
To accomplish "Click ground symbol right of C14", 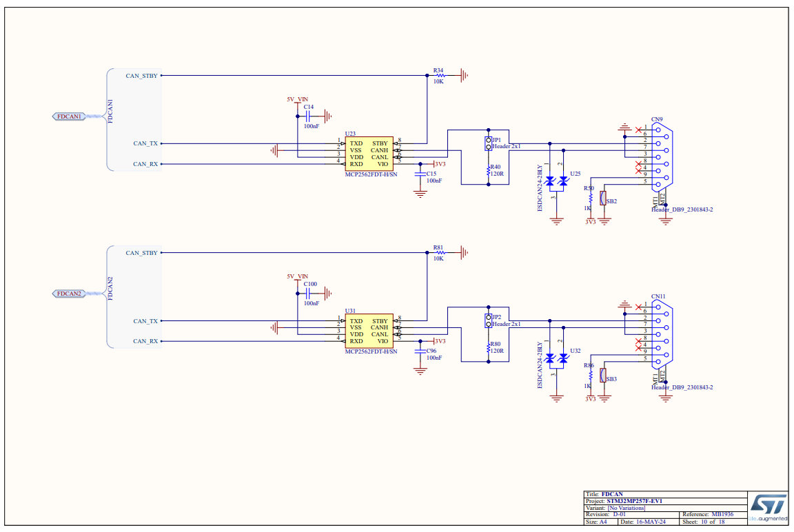I will click(327, 116).
